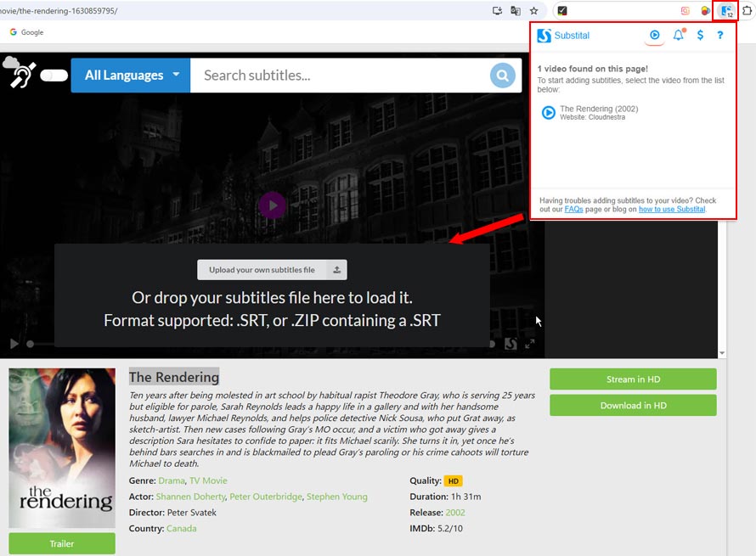
Task: Select the video player tab in Substital
Action: (654, 36)
